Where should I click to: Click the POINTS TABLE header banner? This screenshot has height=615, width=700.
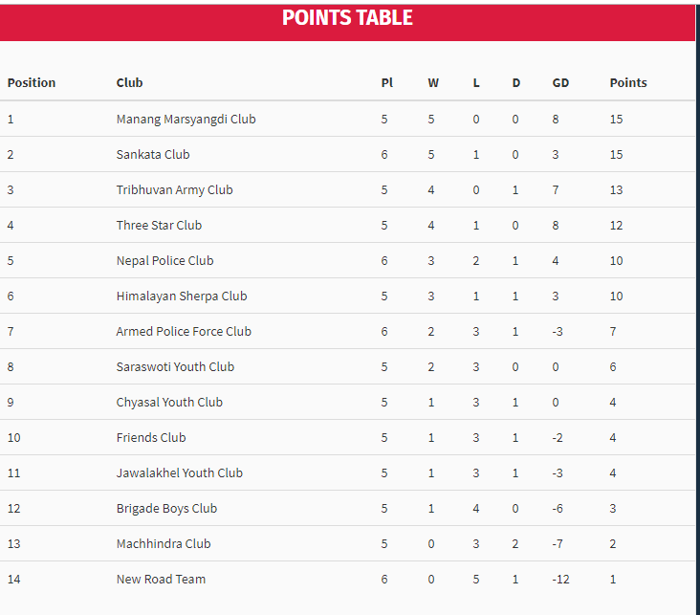tap(347, 18)
